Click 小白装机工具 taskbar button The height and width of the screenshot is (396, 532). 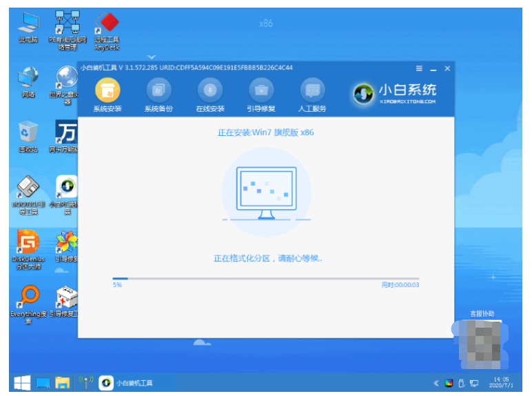127,382
